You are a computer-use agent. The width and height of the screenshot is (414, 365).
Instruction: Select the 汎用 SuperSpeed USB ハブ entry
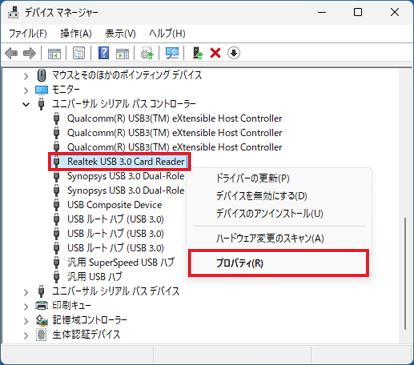point(121,262)
